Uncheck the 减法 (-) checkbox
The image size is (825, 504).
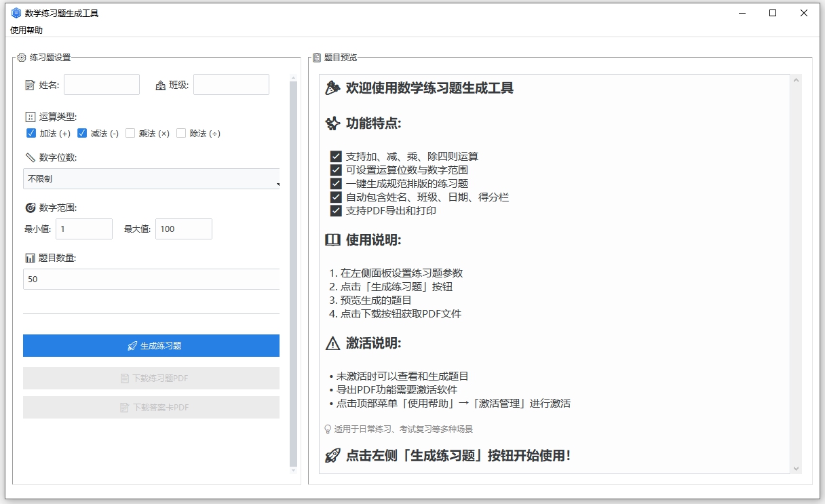click(x=81, y=133)
